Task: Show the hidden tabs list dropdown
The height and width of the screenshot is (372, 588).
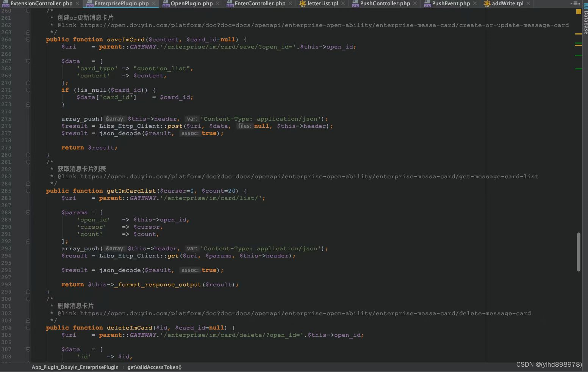Action: [575, 3]
